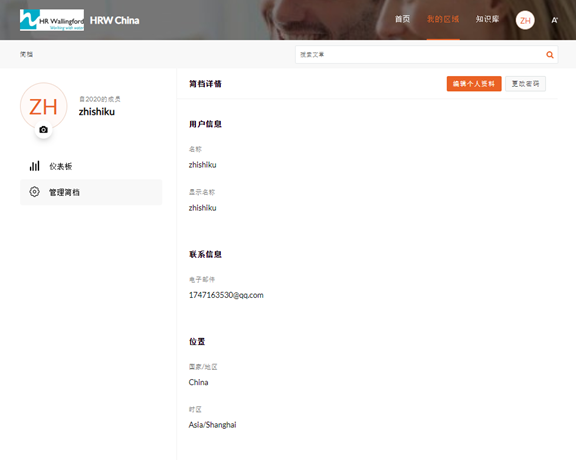Image resolution: width=576 pixels, height=460 pixels.
Task: Click the zhishiku name beside the avatar
Action: 97,112
